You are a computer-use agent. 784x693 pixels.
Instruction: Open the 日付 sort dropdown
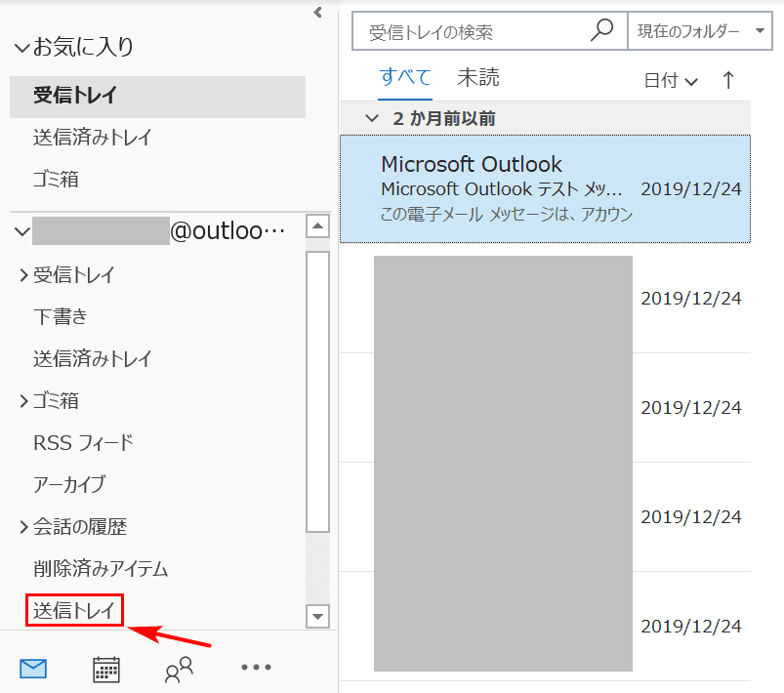[671, 81]
